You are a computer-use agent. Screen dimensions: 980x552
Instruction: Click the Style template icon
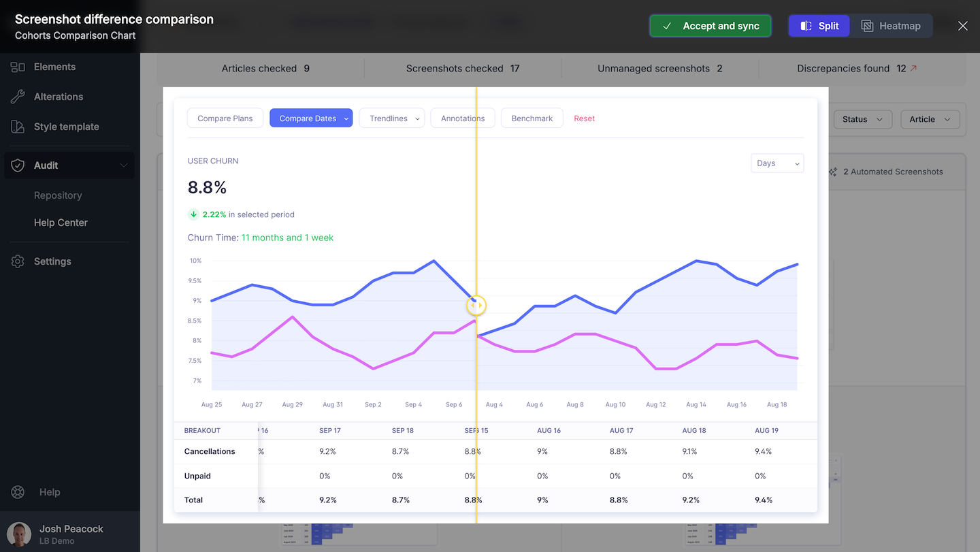[x=18, y=127]
